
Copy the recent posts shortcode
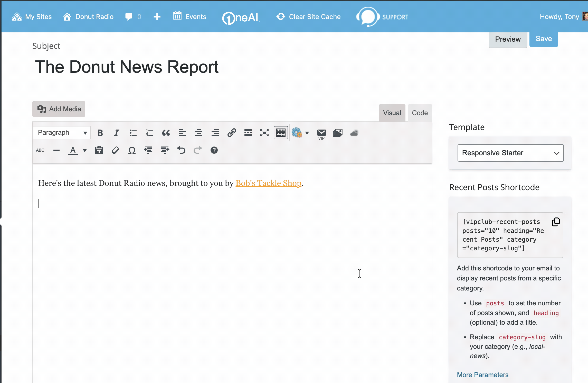click(x=556, y=222)
